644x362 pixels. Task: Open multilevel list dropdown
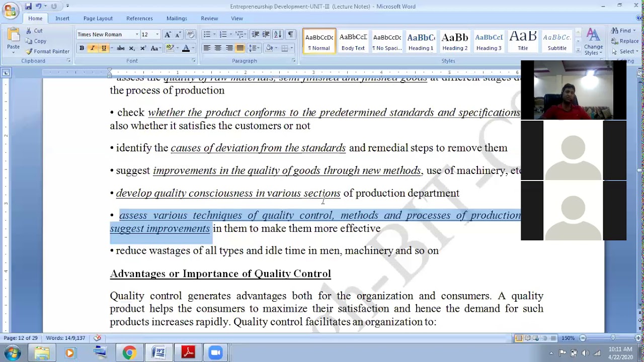pos(240,34)
